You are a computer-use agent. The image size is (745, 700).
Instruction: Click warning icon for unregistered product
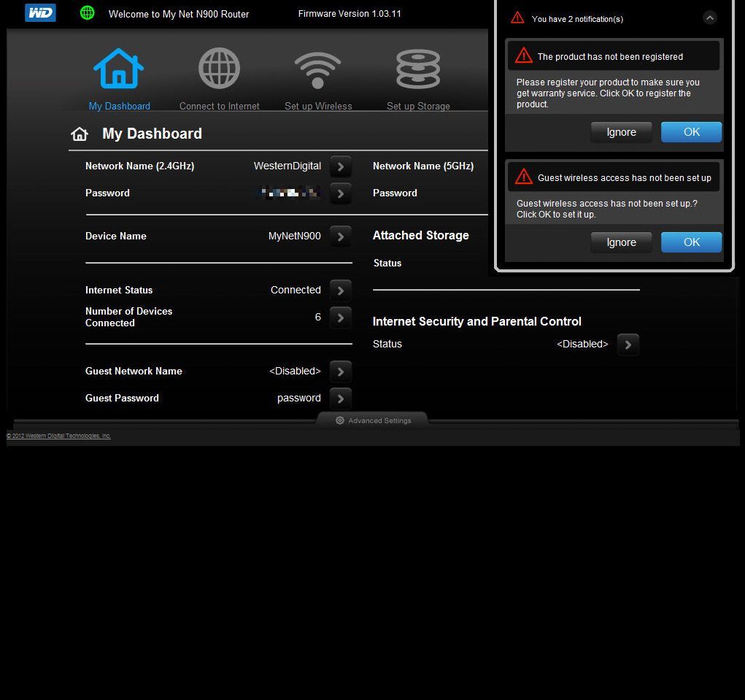(524, 55)
